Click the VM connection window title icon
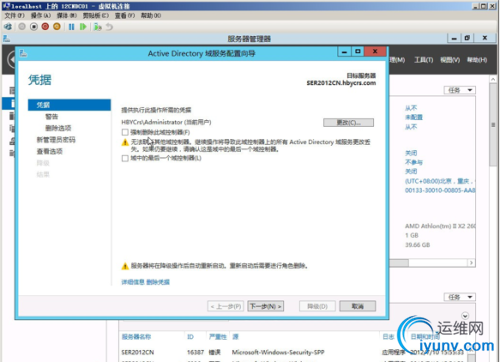Screen dimensions: 500x362 [6, 6]
